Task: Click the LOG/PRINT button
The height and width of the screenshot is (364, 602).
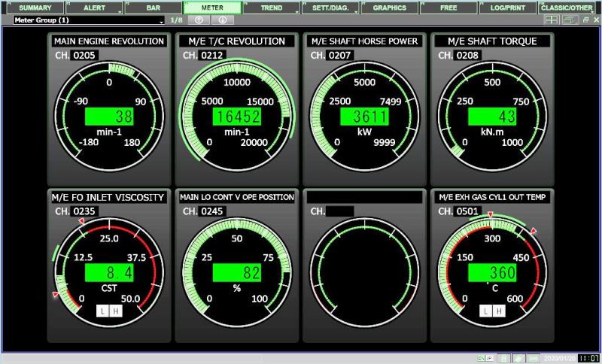Action: pos(506,8)
